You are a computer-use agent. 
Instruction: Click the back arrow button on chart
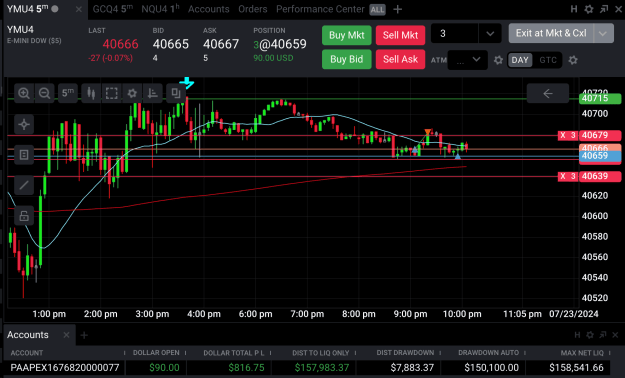point(548,93)
